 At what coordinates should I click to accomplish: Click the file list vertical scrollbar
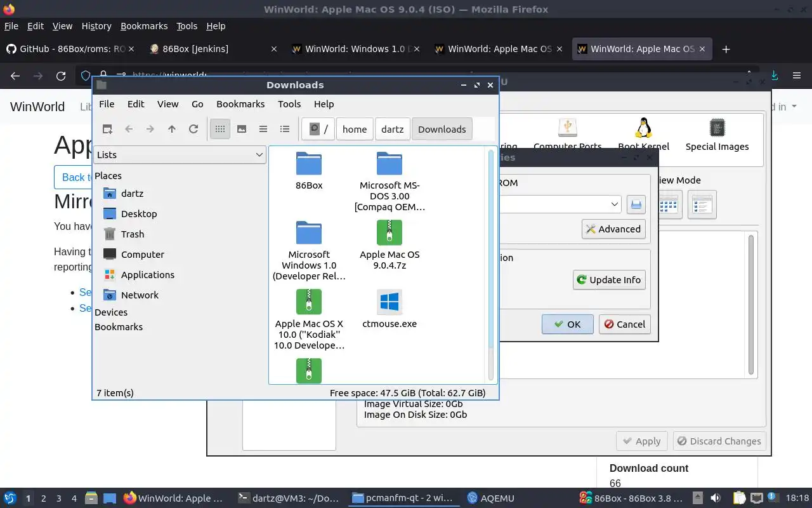[490, 264]
